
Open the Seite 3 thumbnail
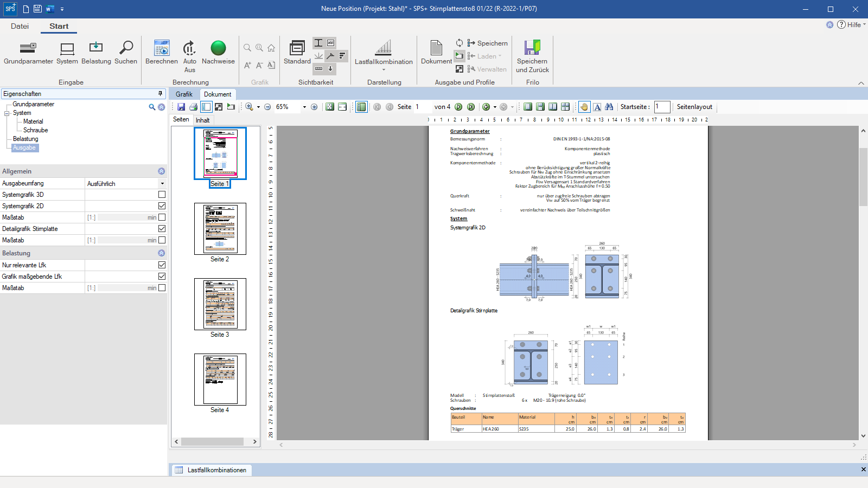pyautogui.click(x=220, y=304)
